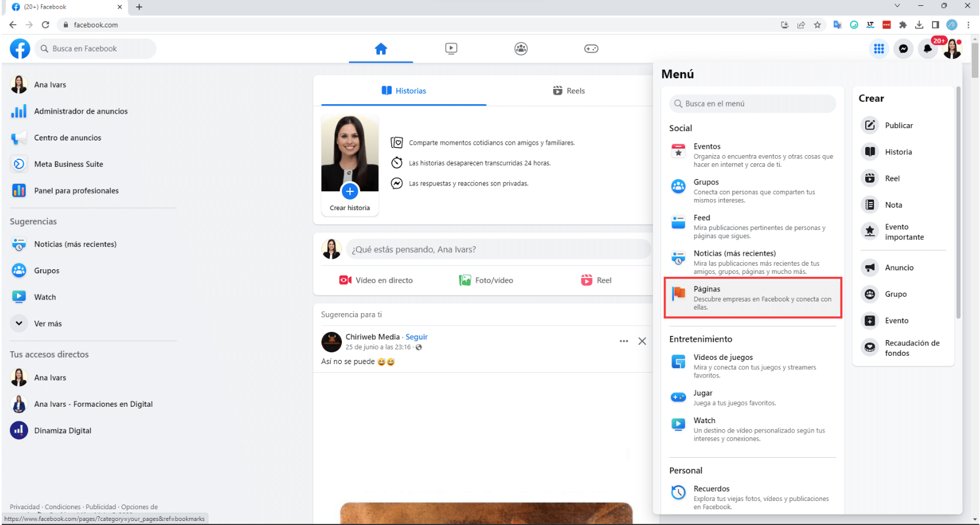
Task: Switch to the Historias tab
Action: pyautogui.click(x=404, y=91)
